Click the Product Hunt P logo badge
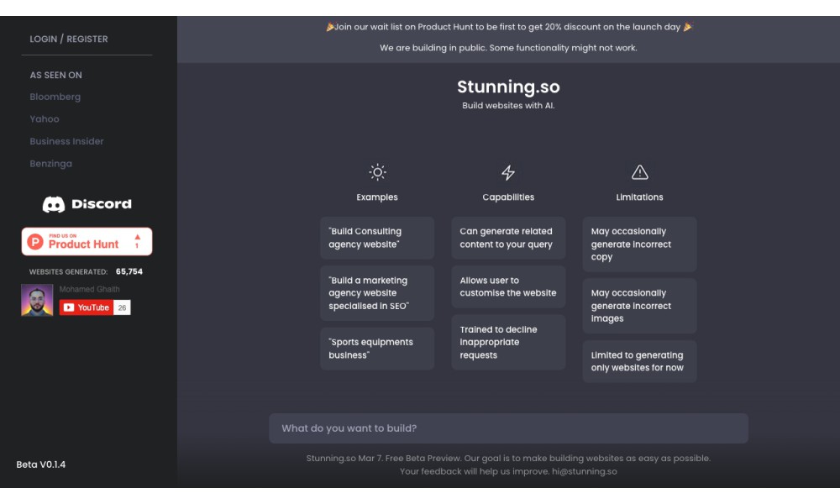 [x=35, y=242]
